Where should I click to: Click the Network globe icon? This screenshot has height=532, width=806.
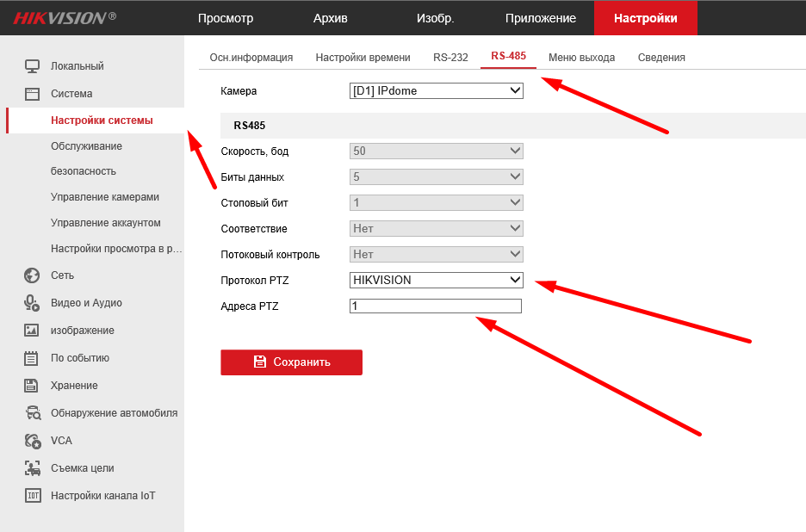pos(33,275)
